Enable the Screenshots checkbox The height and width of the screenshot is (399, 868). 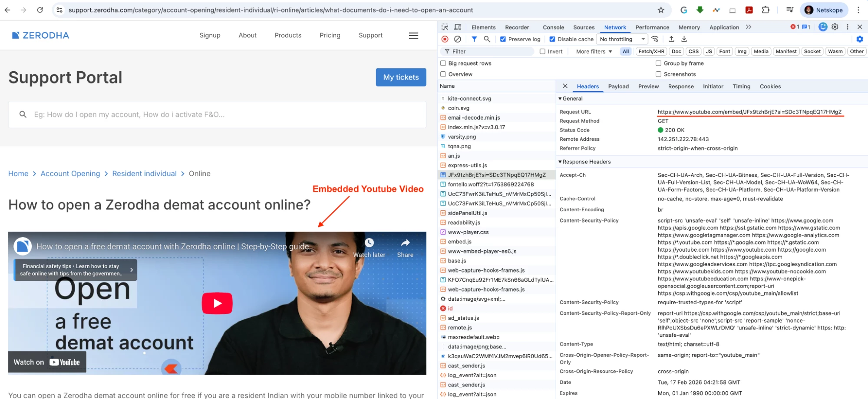point(659,74)
